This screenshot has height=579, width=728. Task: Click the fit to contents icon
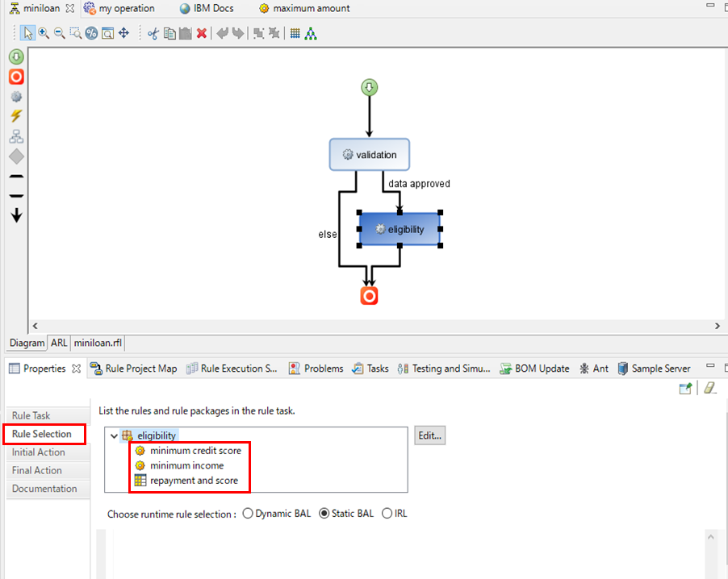pos(107,33)
